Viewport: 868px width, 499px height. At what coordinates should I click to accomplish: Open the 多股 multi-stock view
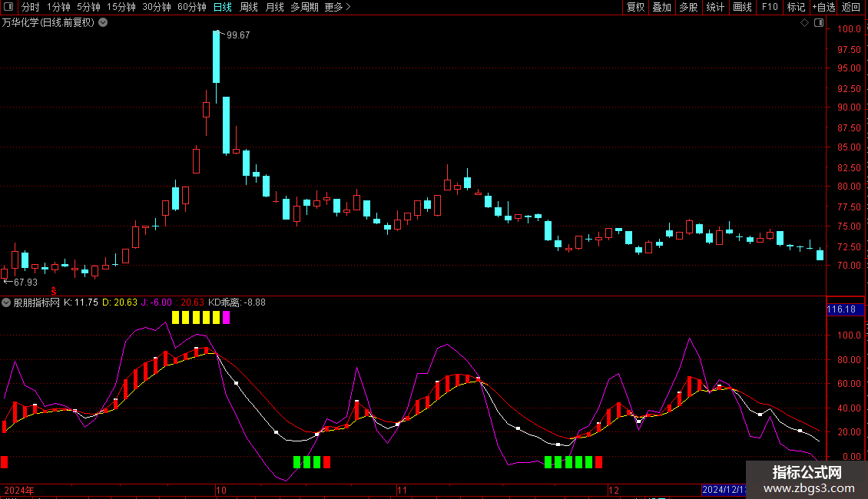pos(688,7)
